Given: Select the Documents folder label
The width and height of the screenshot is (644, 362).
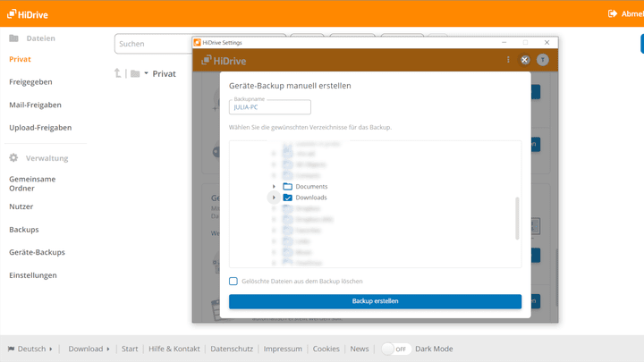Looking at the screenshot, I should (x=312, y=186).
